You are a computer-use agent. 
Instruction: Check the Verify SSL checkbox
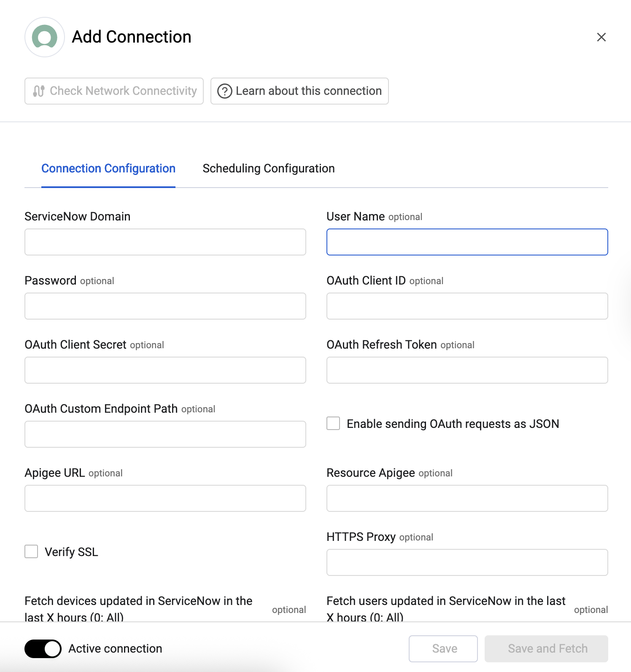coord(31,551)
